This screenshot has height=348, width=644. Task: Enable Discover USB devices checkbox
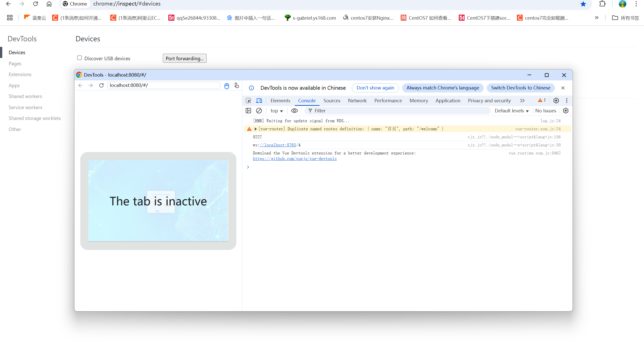coord(80,58)
